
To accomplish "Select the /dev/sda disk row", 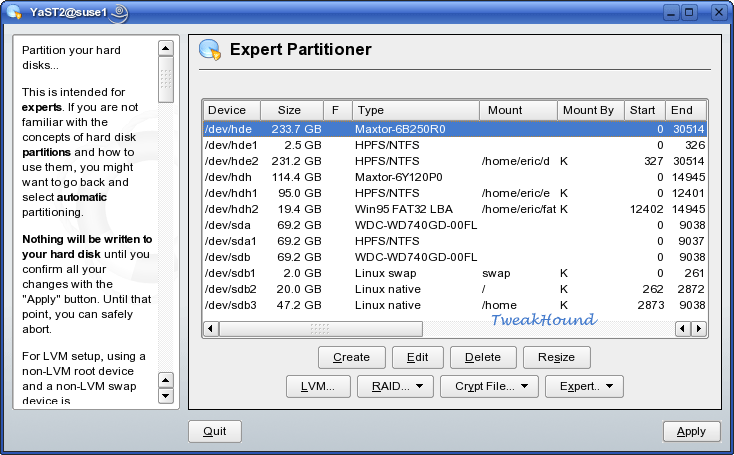I will tap(455, 225).
